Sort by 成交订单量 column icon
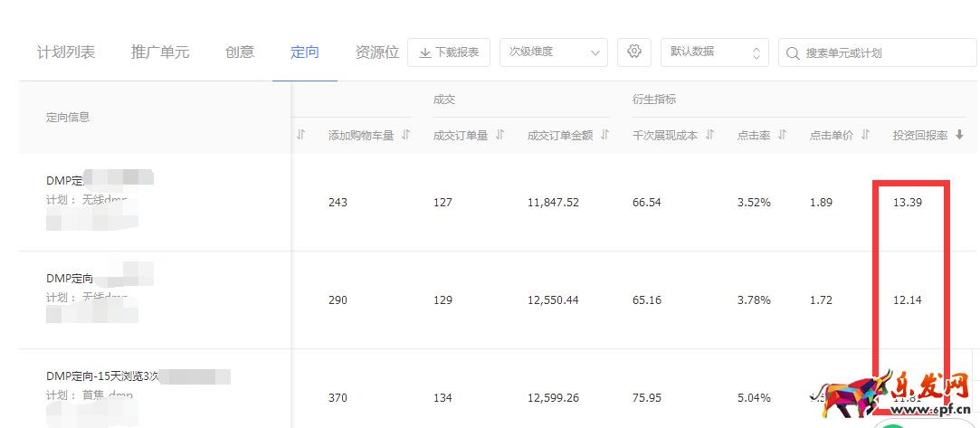This screenshot has height=428, width=980. pyautogui.click(x=500, y=135)
